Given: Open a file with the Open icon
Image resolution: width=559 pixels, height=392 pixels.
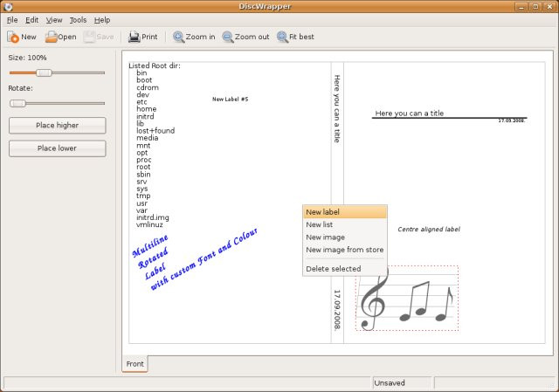Looking at the screenshot, I should coord(52,37).
